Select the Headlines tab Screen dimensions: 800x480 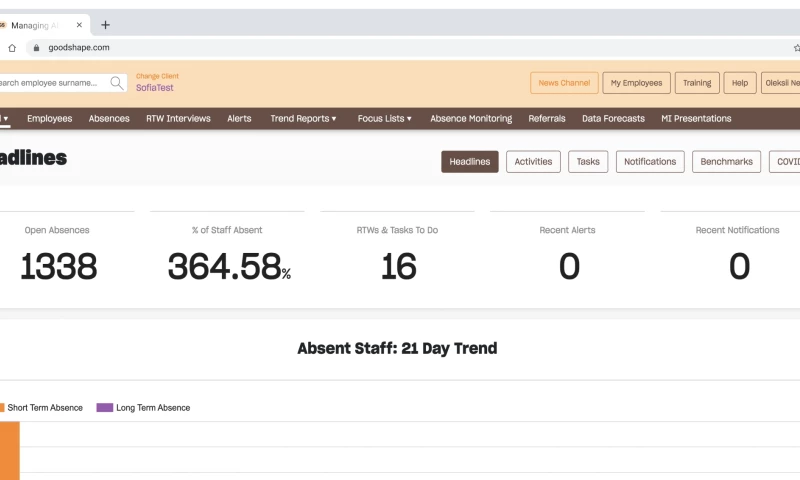tap(469, 162)
